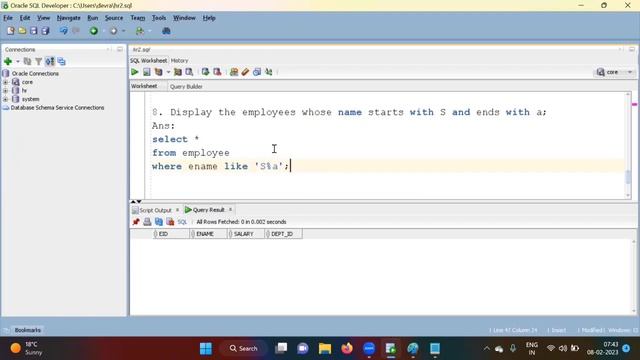Click the Save All icon
Image resolution: width=640 pixels, height=360 pixels.
45,31
